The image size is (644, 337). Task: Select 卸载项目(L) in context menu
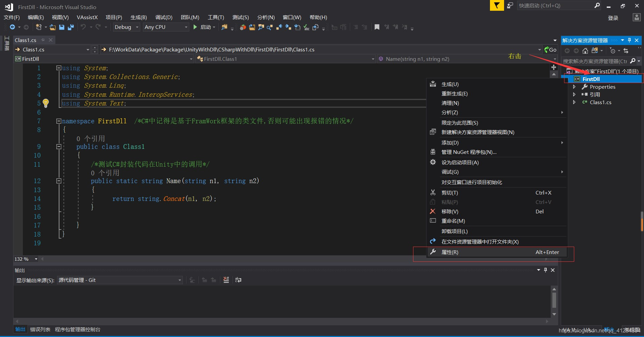coord(497,231)
